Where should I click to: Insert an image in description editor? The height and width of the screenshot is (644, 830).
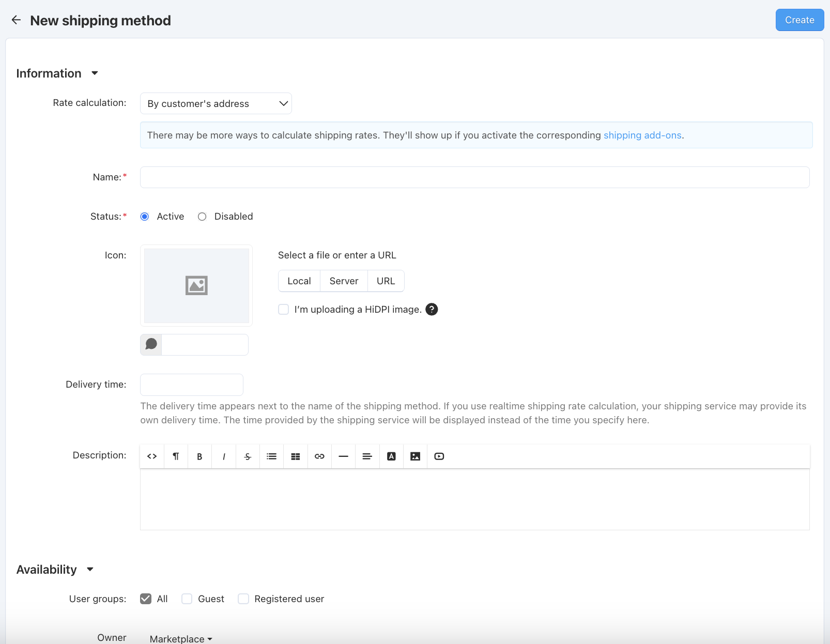pyautogui.click(x=415, y=456)
